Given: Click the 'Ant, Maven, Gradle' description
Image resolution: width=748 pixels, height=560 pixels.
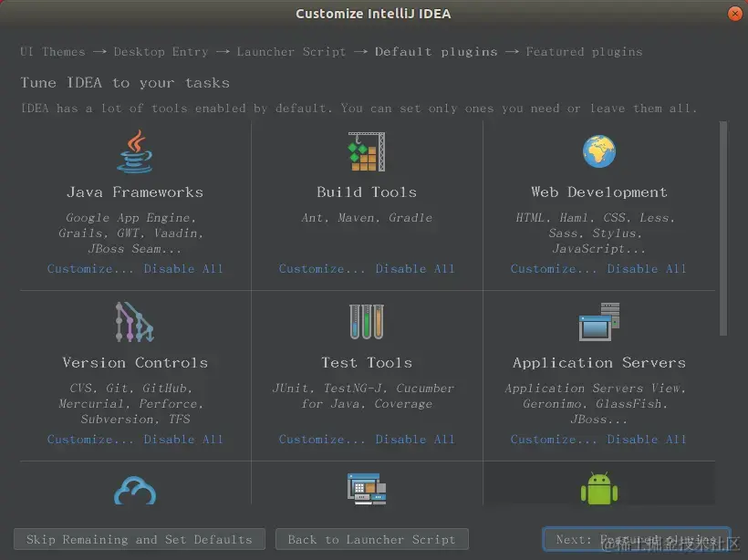Looking at the screenshot, I should (x=367, y=218).
